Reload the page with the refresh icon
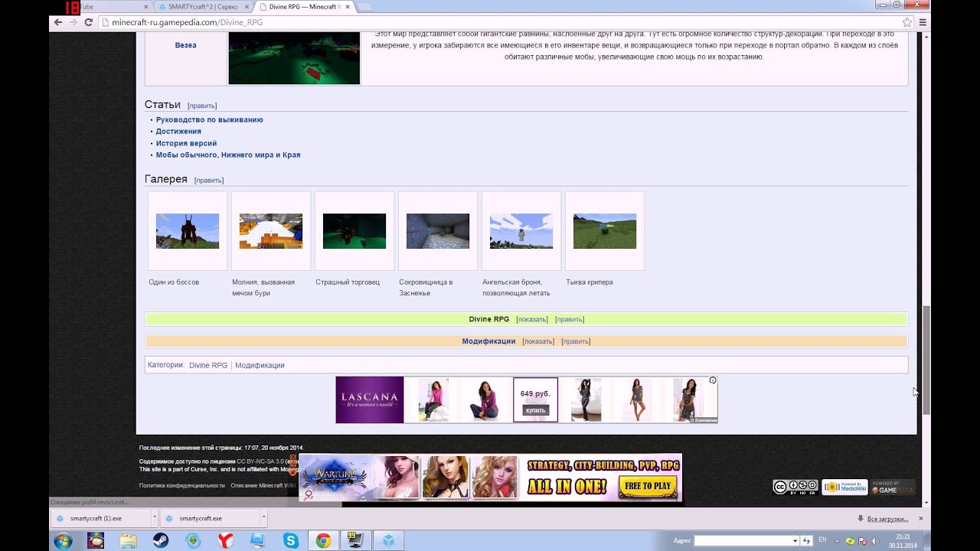The height and width of the screenshot is (551, 980). pos(89,22)
